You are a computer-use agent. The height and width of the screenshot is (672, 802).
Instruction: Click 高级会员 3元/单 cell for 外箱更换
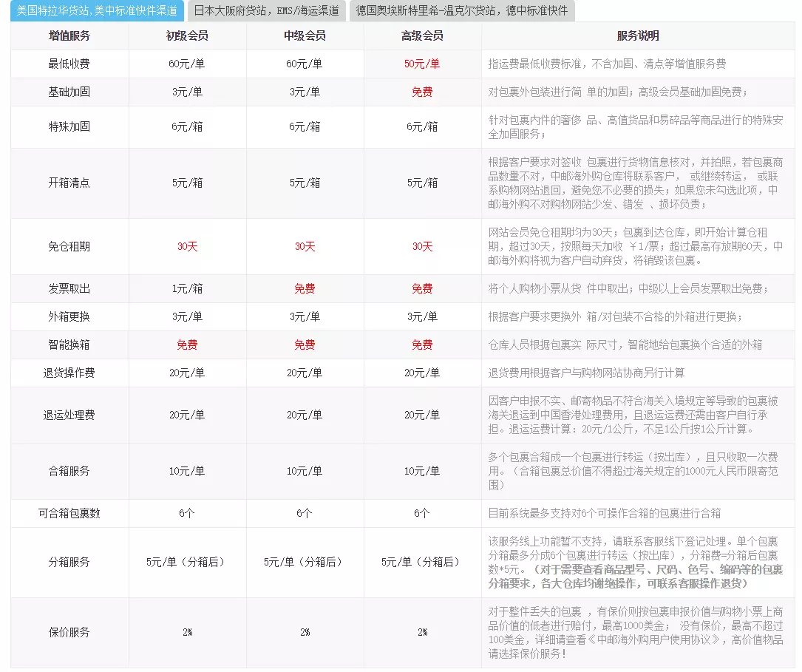coord(423,317)
